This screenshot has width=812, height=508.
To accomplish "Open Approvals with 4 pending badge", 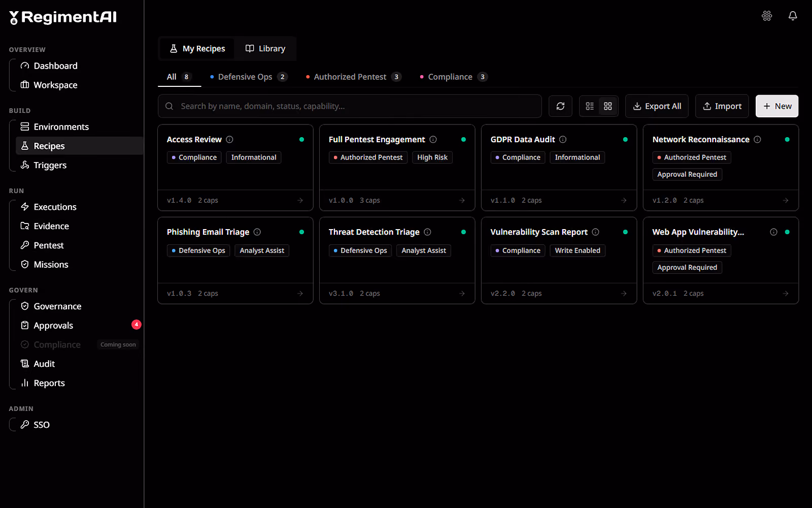I will coord(80,326).
